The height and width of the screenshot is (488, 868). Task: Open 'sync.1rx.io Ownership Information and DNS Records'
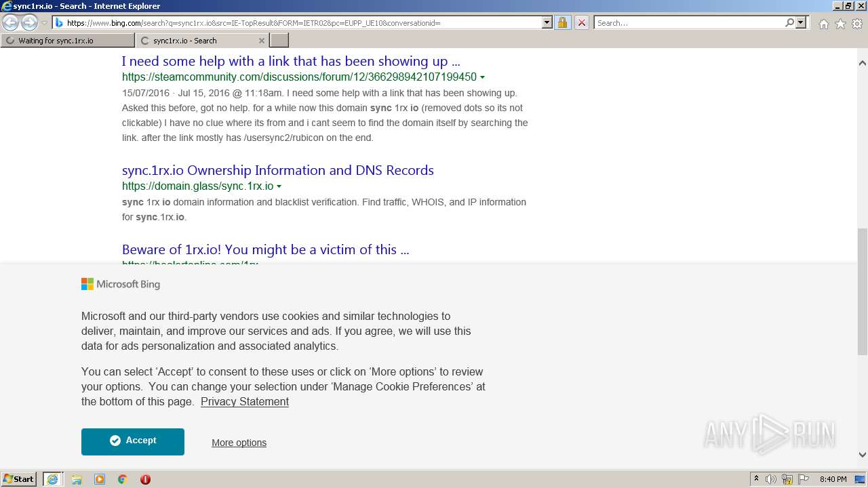pyautogui.click(x=278, y=170)
